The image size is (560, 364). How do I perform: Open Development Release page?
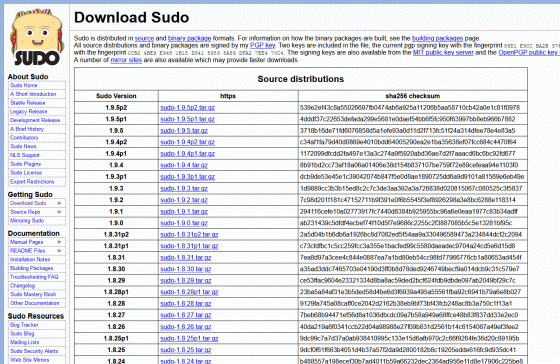coord(35,120)
